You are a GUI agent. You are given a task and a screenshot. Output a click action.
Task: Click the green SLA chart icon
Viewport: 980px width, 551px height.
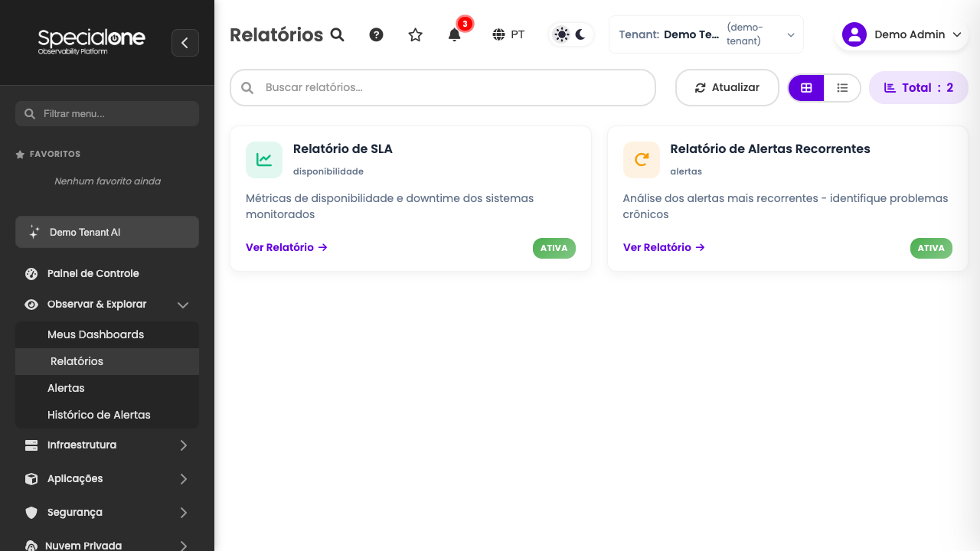[x=264, y=160]
